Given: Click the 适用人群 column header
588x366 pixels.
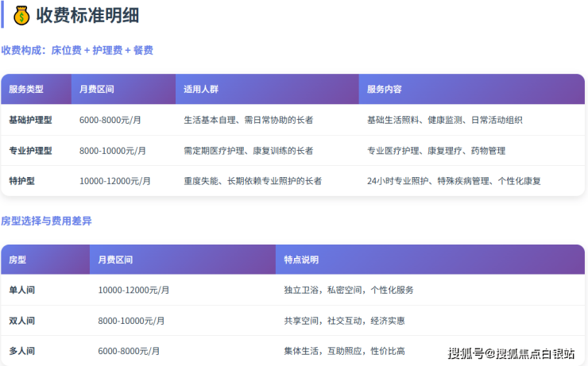Looking at the screenshot, I should coord(200,90).
